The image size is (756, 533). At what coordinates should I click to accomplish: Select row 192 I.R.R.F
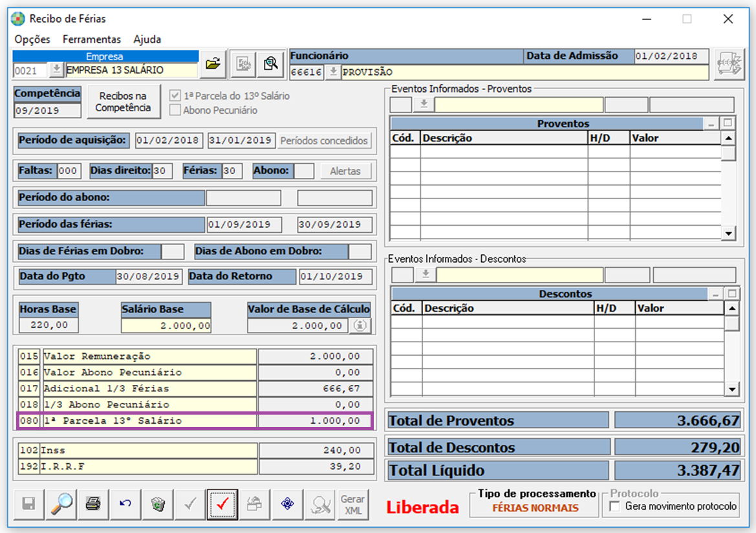coord(196,466)
